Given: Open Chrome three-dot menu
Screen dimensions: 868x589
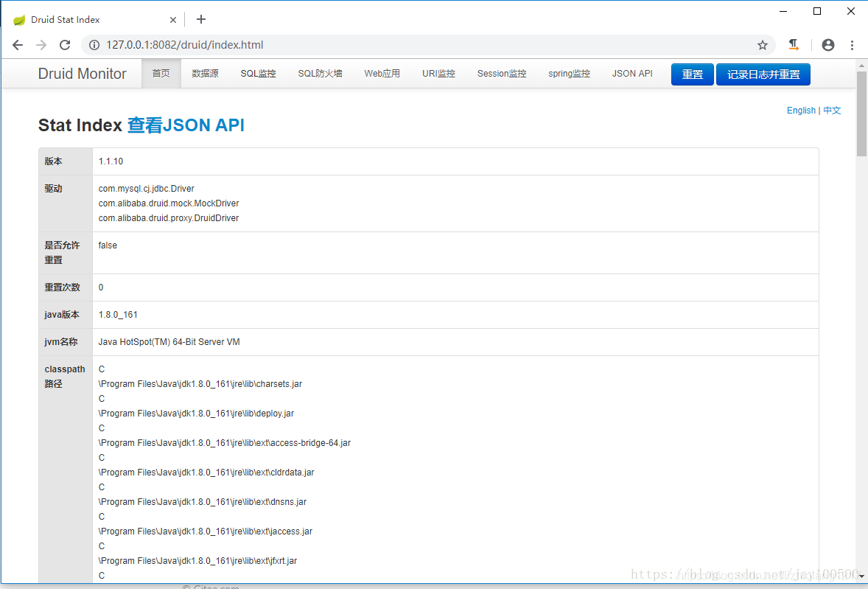Looking at the screenshot, I should [852, 45].
